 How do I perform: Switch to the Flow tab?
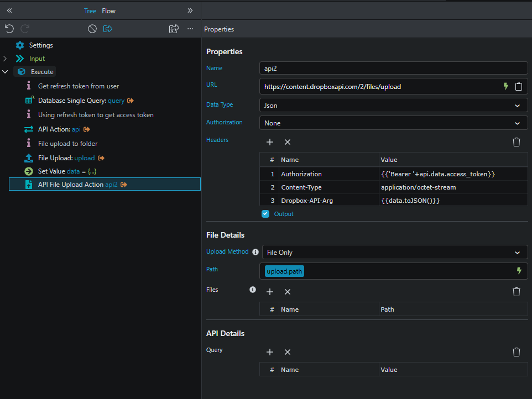pos(109,11)
